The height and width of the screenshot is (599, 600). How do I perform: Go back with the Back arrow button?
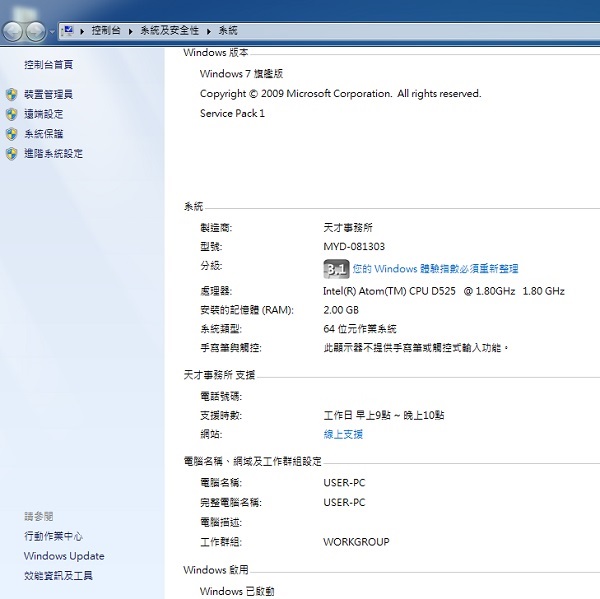point(13,31)
